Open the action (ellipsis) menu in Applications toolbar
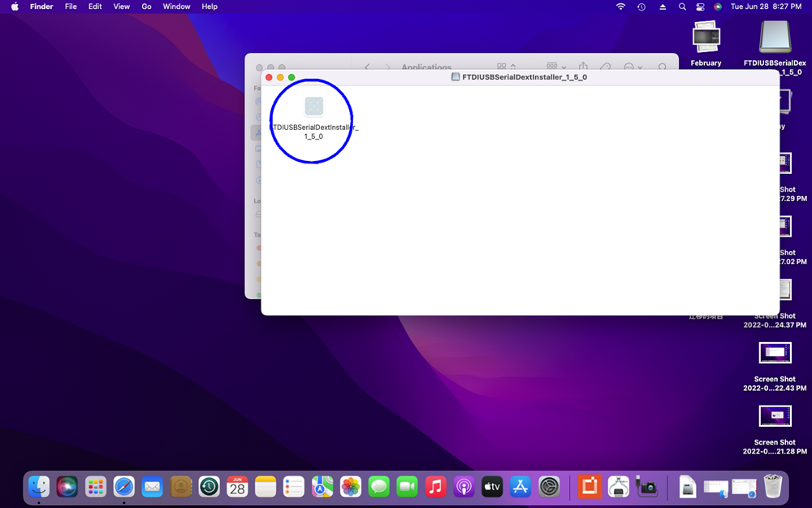The image size is (812, 508). coord(632,67)
